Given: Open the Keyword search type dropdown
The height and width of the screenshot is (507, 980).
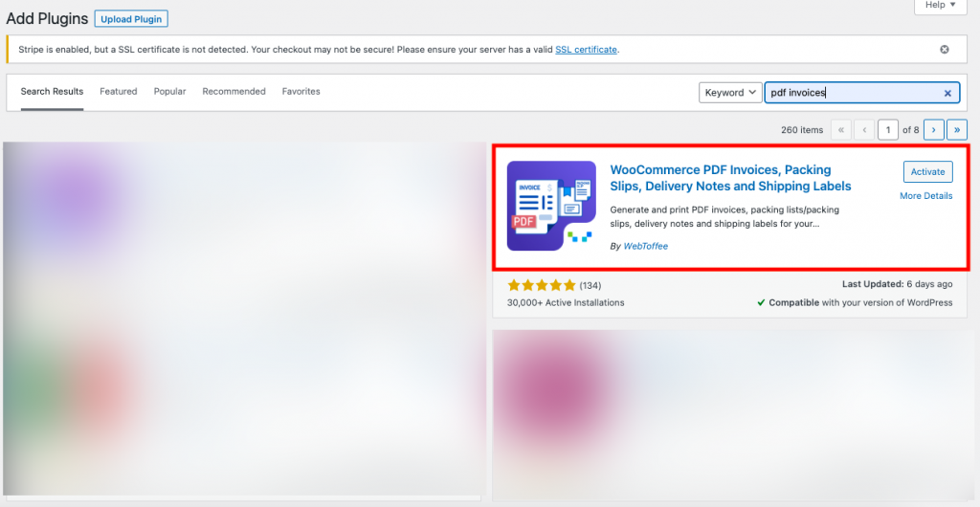Looking at the screenshot, I should pos(730,93).
